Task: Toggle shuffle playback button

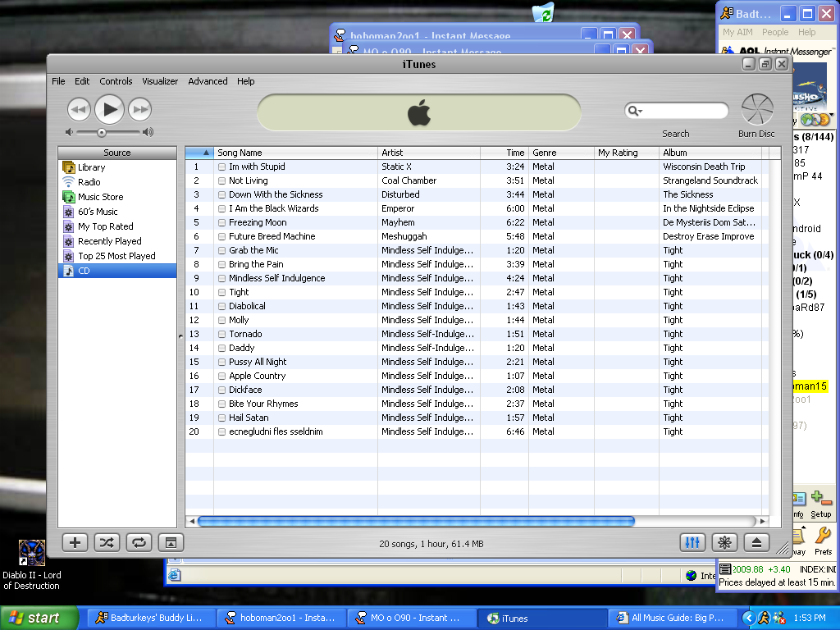Action: point(107,543)
